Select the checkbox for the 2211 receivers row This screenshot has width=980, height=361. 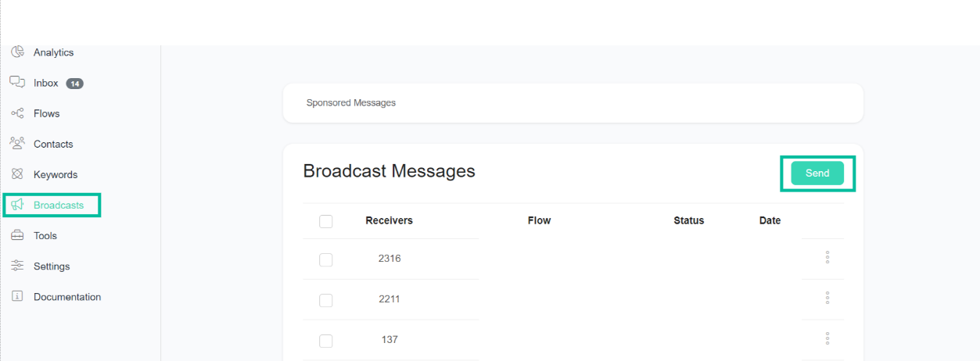(326, 300)
